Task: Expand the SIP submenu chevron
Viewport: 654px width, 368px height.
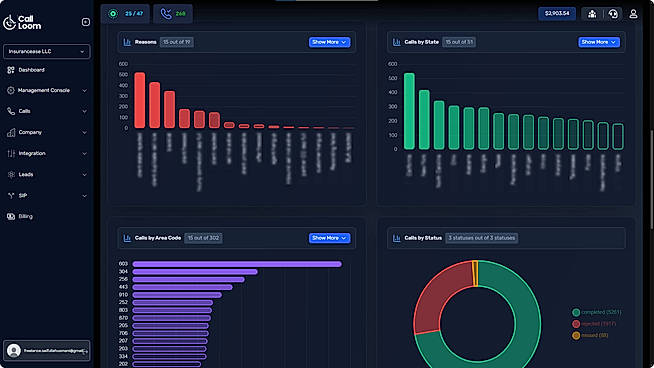Action: (x=84, y=196)
